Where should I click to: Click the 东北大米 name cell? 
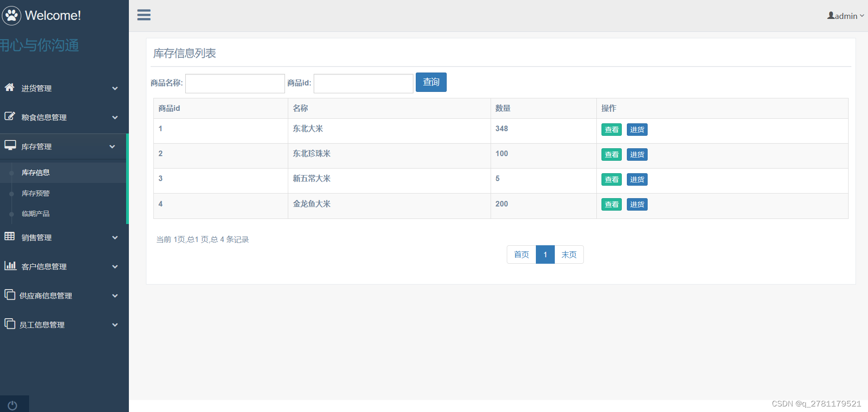(x=389, y=131)
